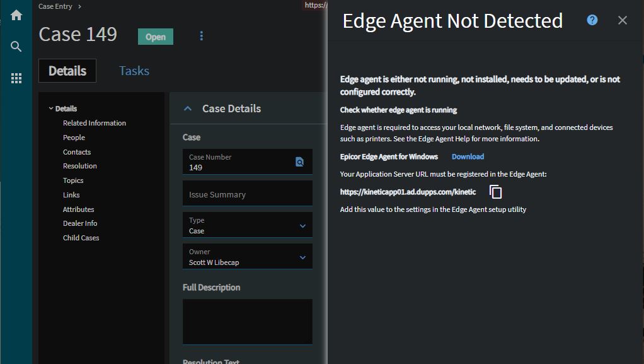This screenshot has width=644, height=364.
Task: Select Contacts in navigation tree
Action: [x=77, y=152]
